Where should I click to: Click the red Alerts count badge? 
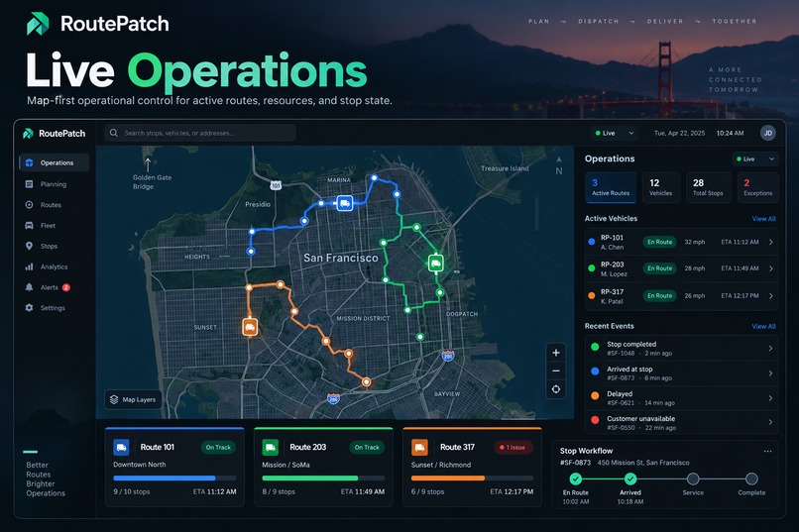point(65,287)
